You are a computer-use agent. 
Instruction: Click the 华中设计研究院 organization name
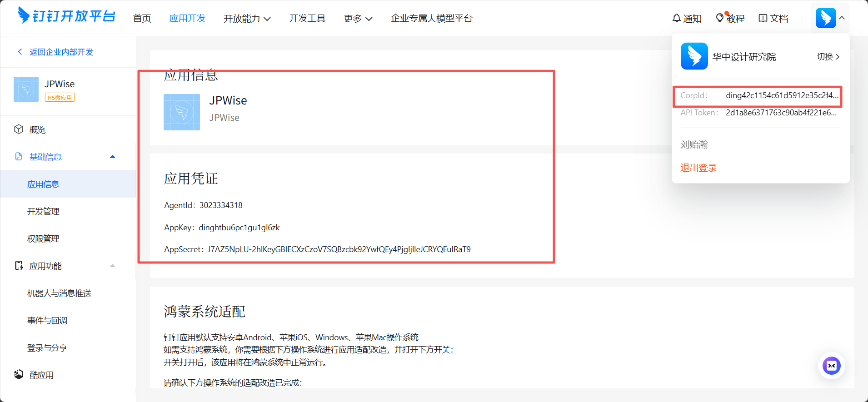click(x=744, y=57)
